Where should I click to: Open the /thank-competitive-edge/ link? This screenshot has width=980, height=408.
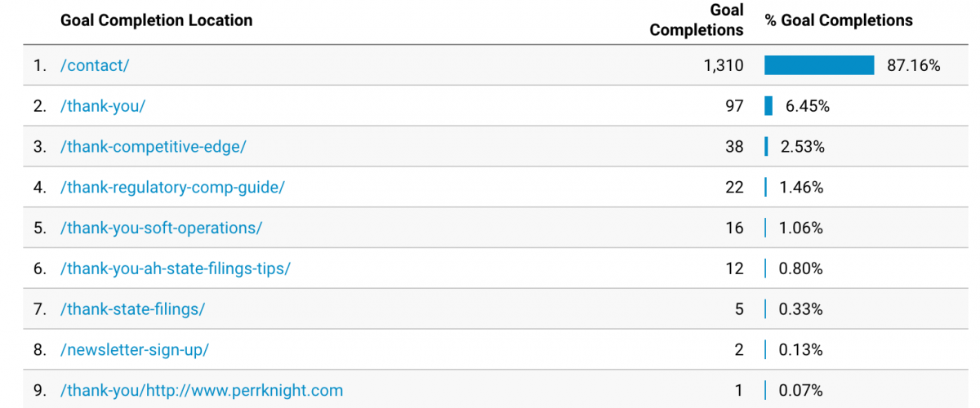coord(154,147)
